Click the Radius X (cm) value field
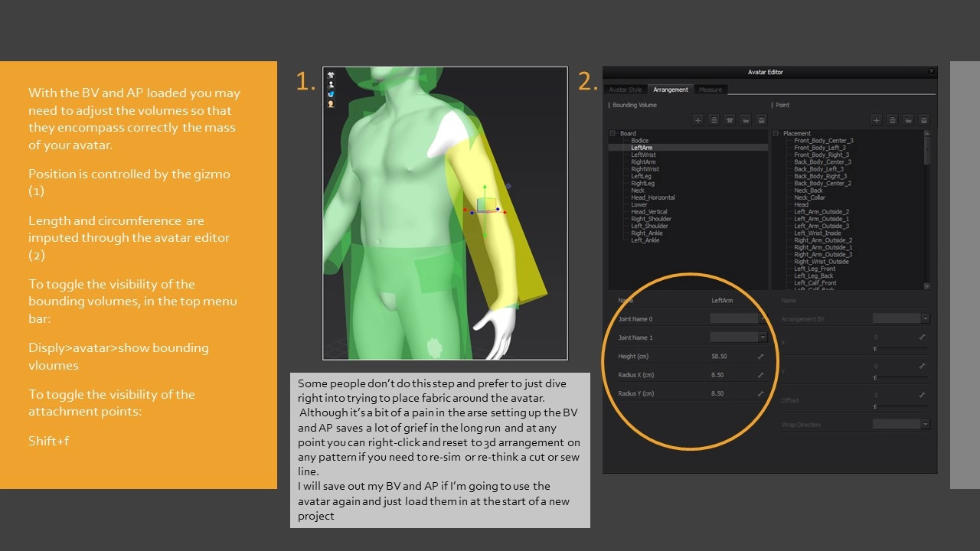This screenshot has width=980, height=551. (x=720, y=375)
